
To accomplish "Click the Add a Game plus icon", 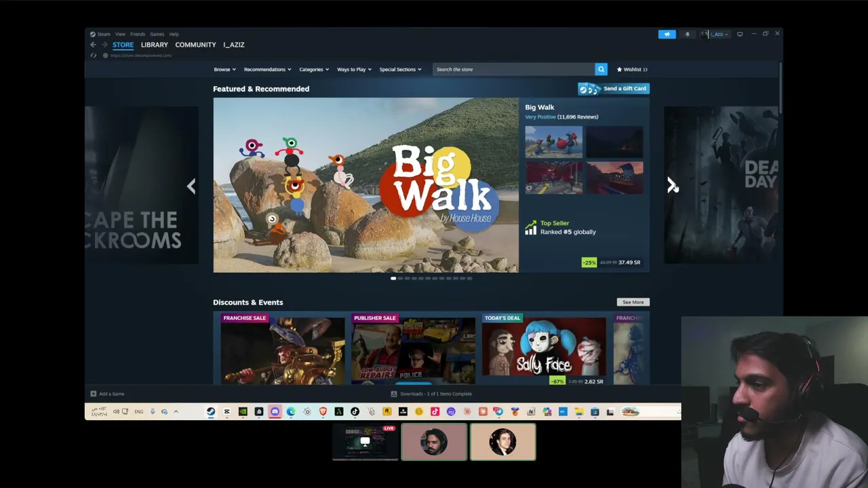I will pyautogui.click(x=94, y=394).
